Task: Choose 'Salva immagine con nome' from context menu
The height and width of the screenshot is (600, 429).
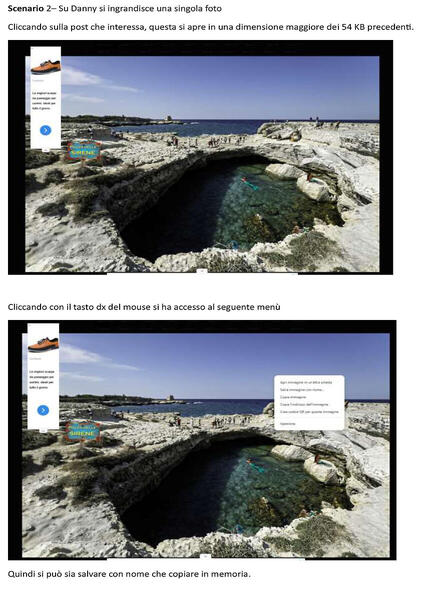Action: coord(302,390)
